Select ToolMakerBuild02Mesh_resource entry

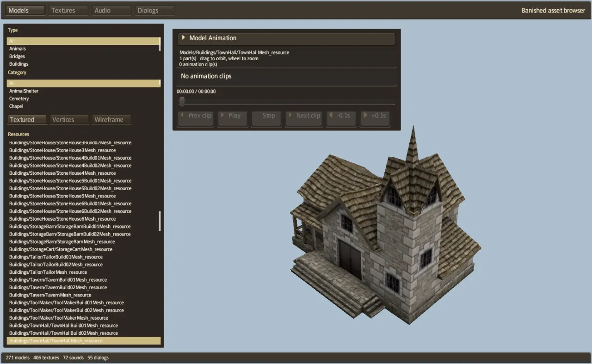coord(83,310)
